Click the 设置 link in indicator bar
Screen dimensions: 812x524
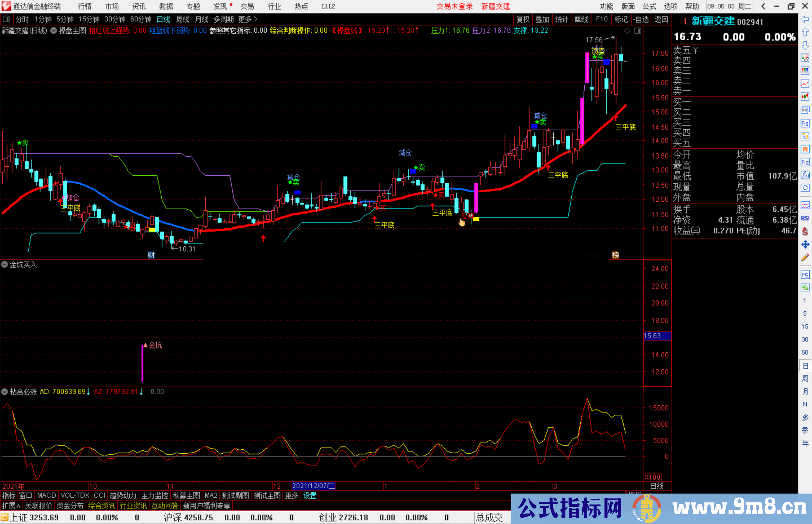[x=310, y=495]
